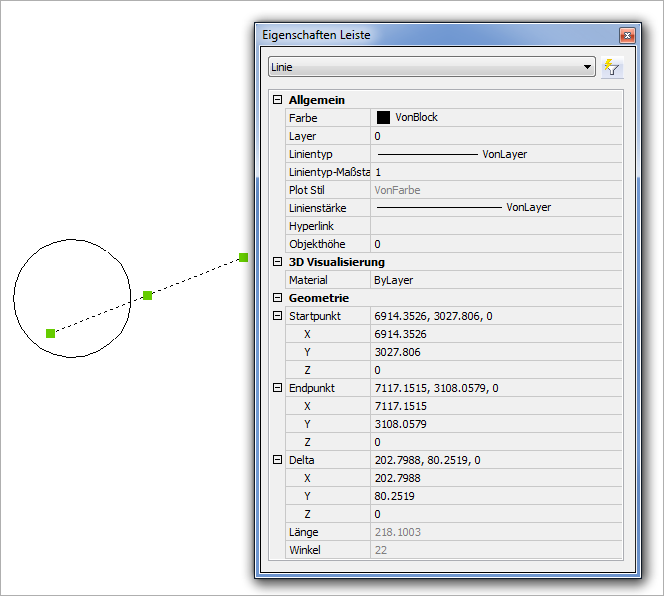Click the black Farbe color swatch

pyautogui.click(x=383, y=118)
